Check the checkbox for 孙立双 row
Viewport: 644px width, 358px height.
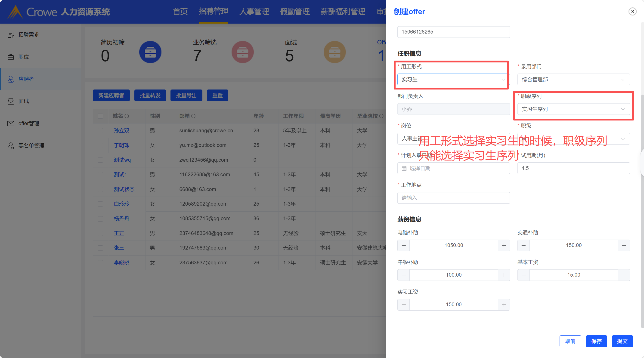[x=100, y=131]
